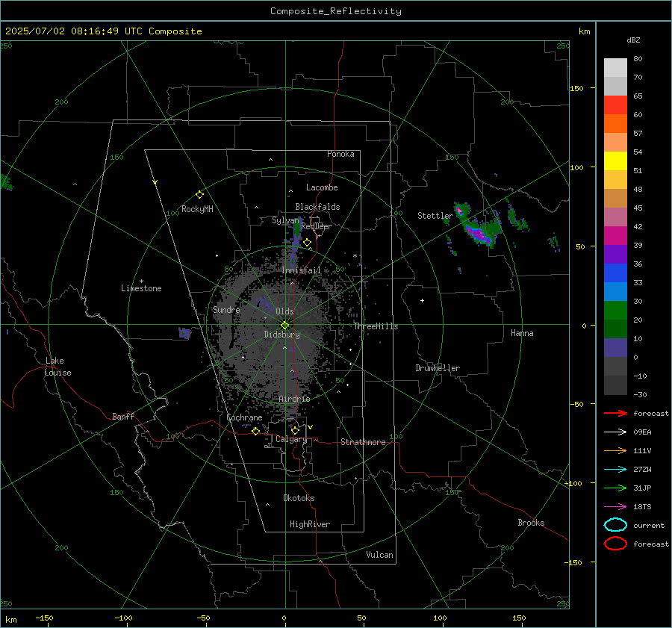This screenshot has width=672, height=628.
Task: Click the yellow diamond marker above Calgary
Action: click(295, 430)
